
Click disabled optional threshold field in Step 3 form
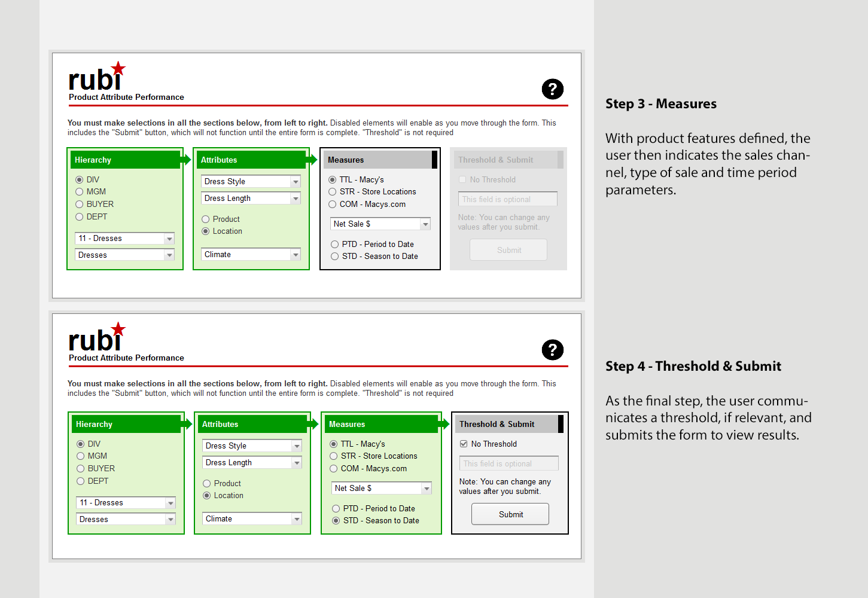pos(508,199)
